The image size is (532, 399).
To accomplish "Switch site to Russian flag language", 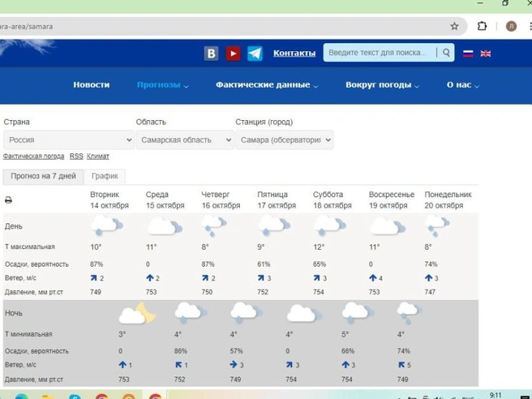I will tap(468, 54).
